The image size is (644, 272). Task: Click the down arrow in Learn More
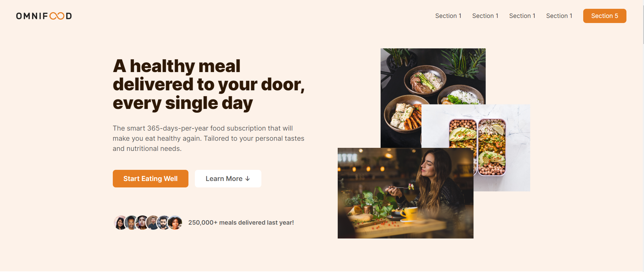tap(248, 179)
